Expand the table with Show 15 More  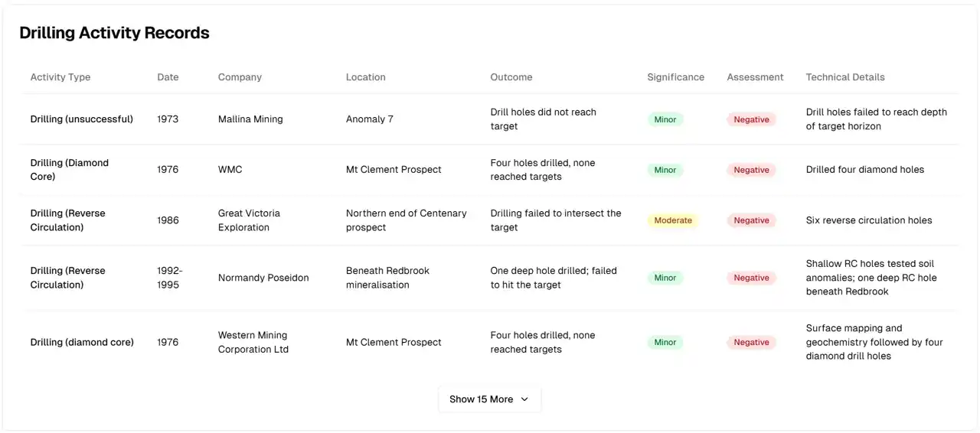(x=489, y=399)
